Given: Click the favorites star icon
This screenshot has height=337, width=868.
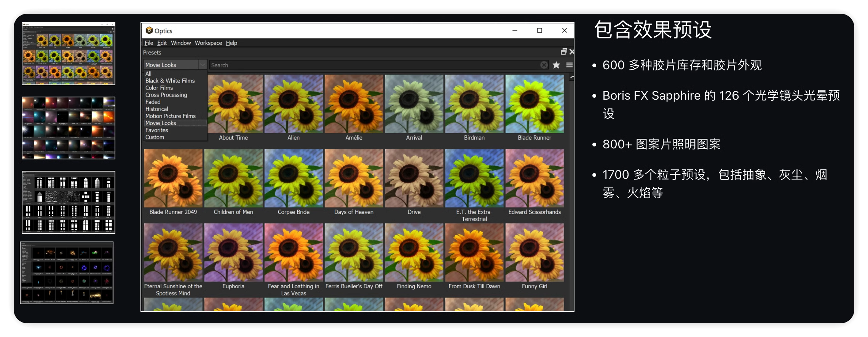Looking at the screenshot, I should [x=556, y=65].
